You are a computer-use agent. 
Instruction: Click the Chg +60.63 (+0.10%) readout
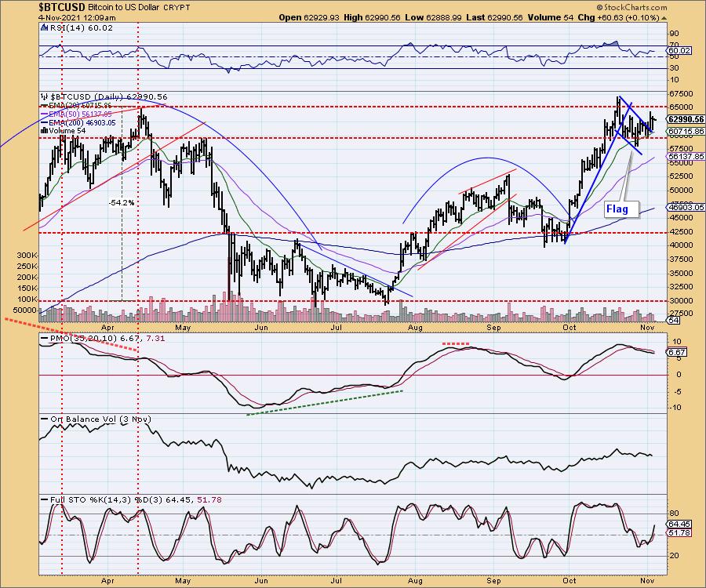[618, 17]
